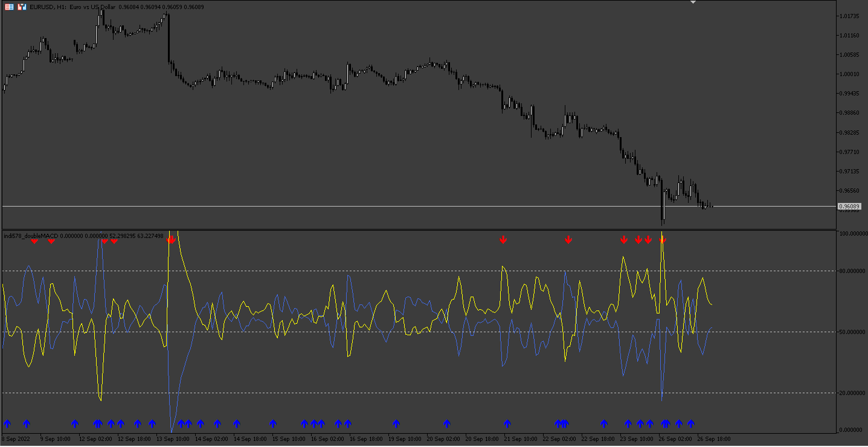The height and width of the screenshot is (447, 868).
Task: Click price scale value 1.00010
Action: pyautogui.click(x=849, y=74)
